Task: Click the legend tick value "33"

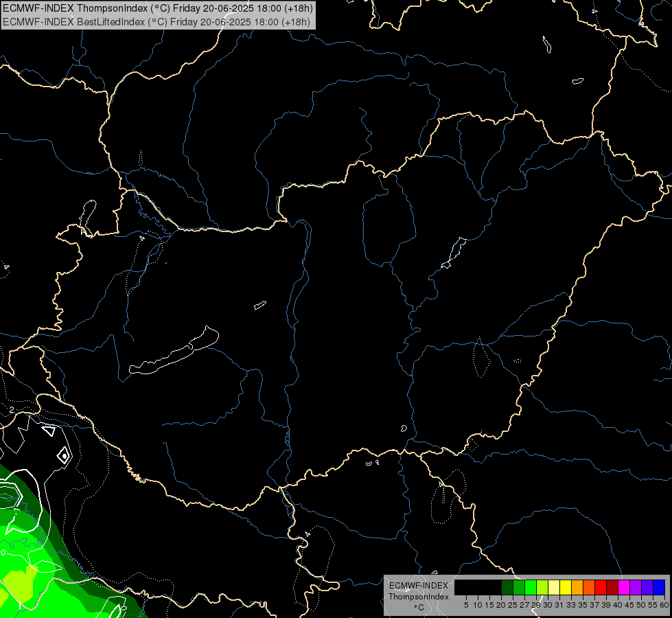Action: pyautogui.click(x=571, y=605)
